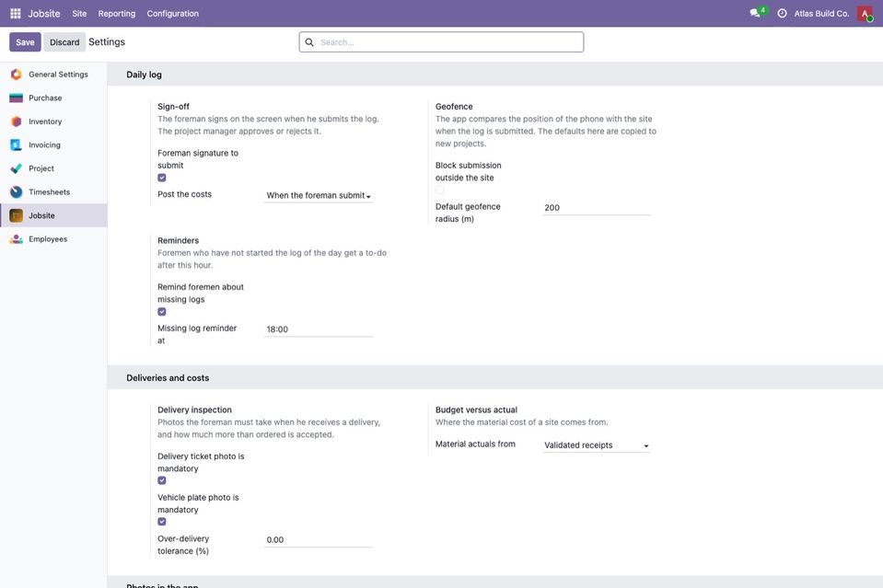Screen dimensions: 883x588
Task: Toggle Delivery ticket photo is mandatory
Action: click(x=162, y=480)
